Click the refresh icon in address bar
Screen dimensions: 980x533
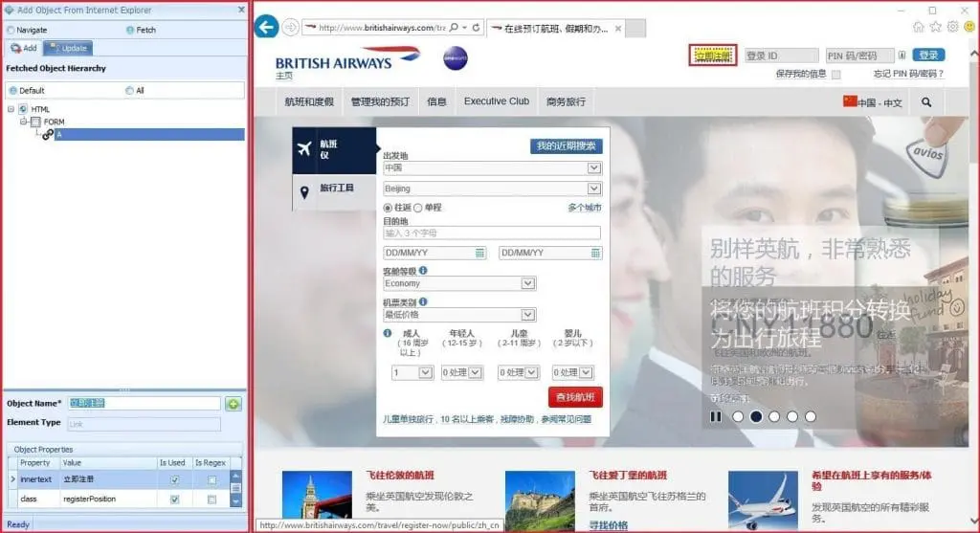477,28
